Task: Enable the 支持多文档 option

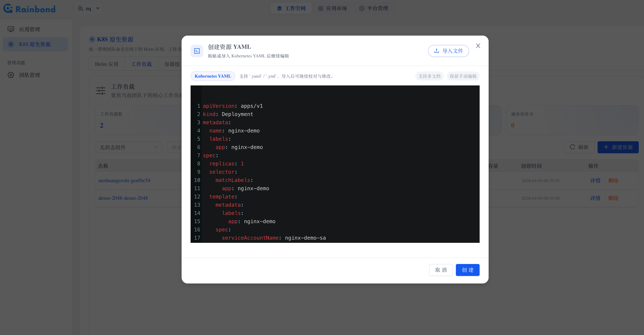Action: [x=429, y=76]
